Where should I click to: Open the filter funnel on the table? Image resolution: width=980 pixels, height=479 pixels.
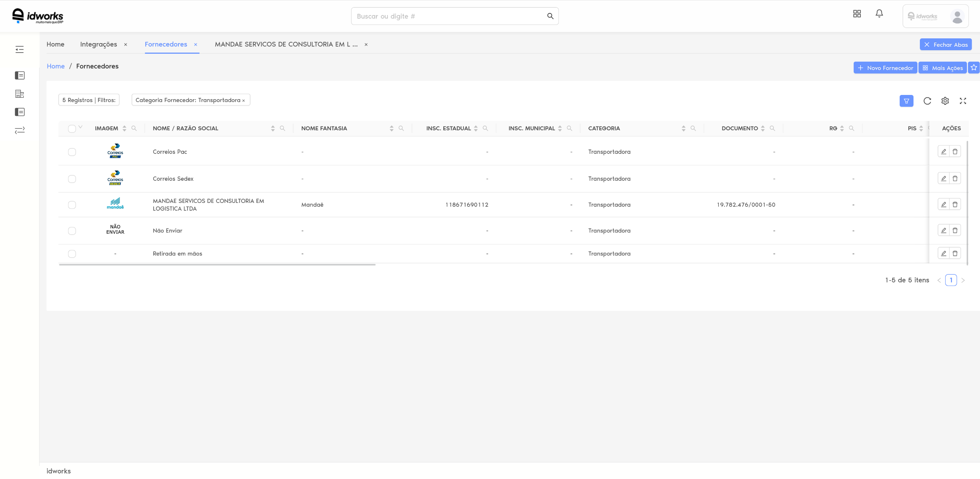pos(906,101)
